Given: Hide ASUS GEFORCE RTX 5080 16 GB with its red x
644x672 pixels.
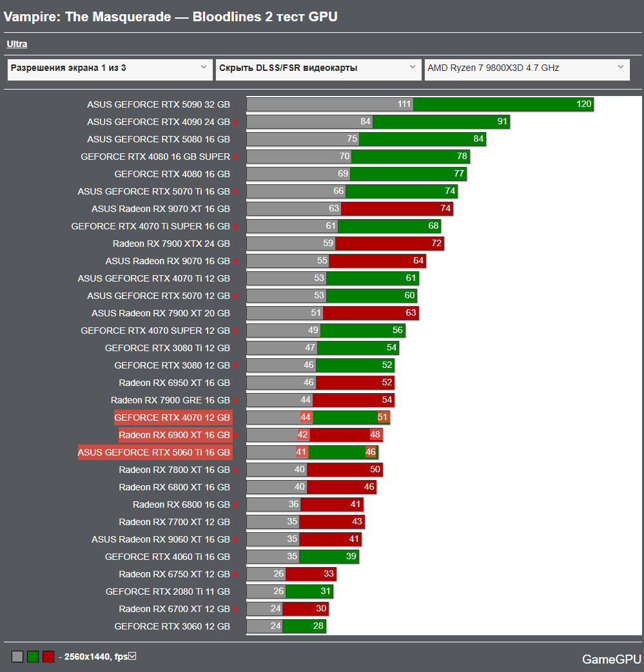Looking at the screenshot, I should click(x=236, y=140).
